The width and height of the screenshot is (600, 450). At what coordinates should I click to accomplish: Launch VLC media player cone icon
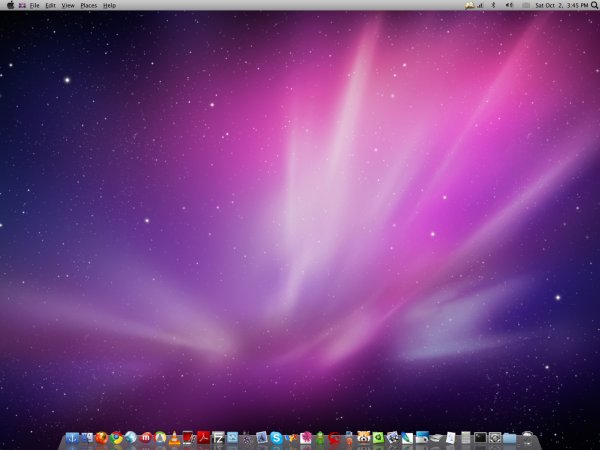coord(174,438)
